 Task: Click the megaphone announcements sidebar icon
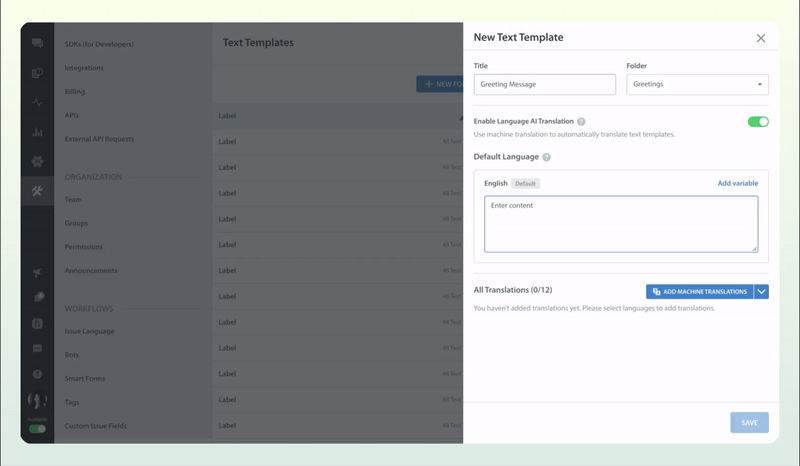[37, 273]
